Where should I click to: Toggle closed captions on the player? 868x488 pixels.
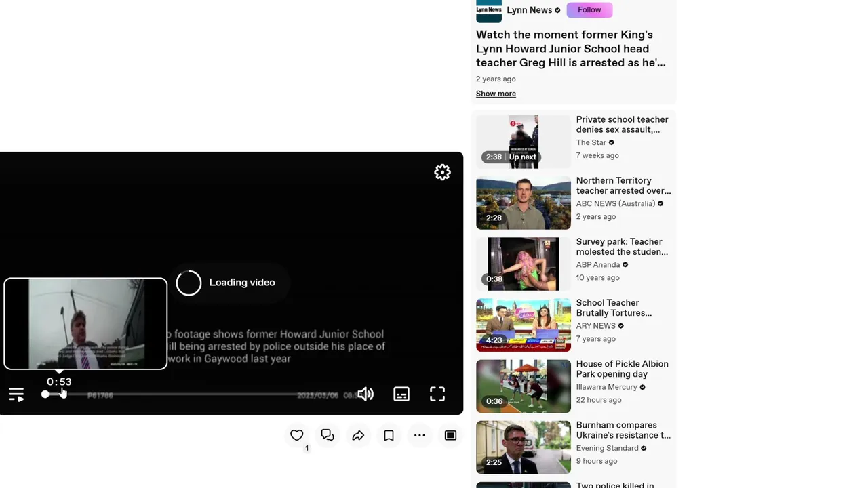pos(401,394)
